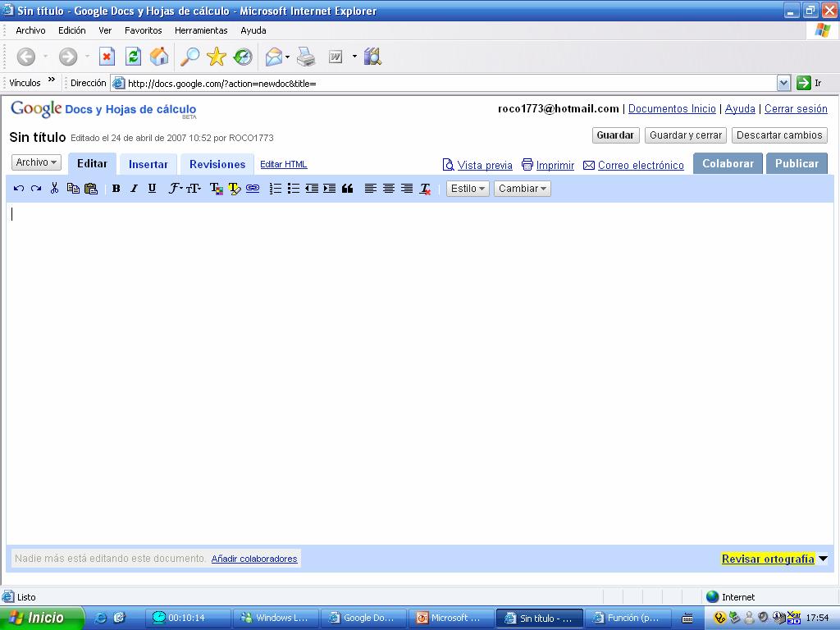This screenshot has width=840, height=630.
Task: Open the Windows Inicio start menu
Action: (42, 619)
